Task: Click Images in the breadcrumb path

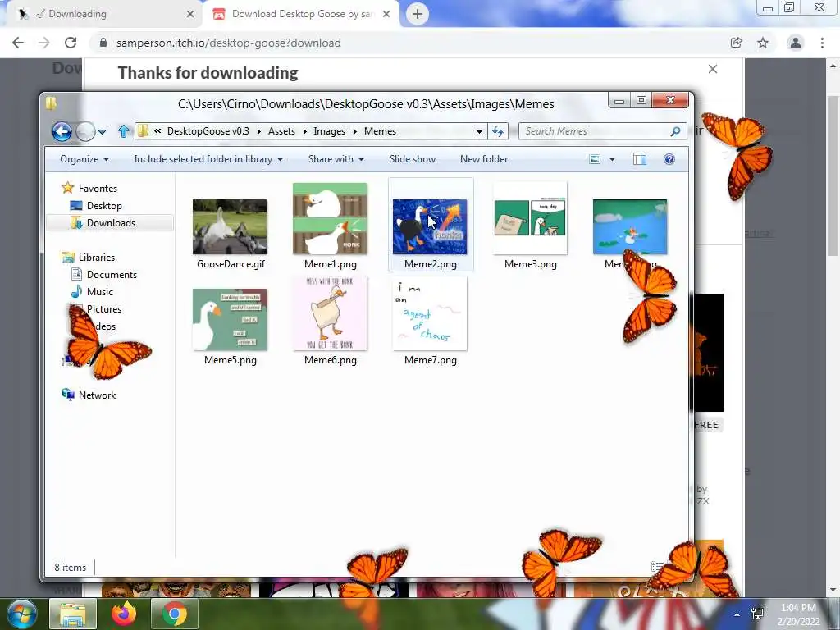Action: click(329, 131)
